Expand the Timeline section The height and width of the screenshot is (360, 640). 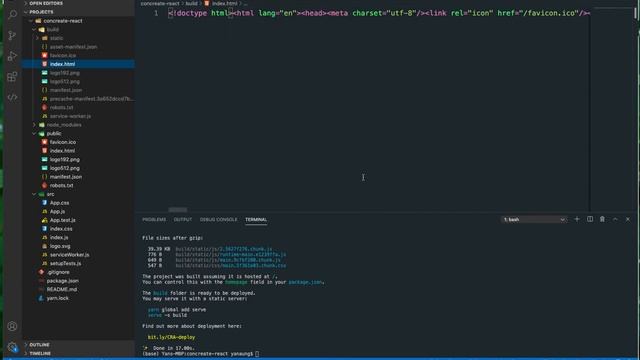coord(40,353)
